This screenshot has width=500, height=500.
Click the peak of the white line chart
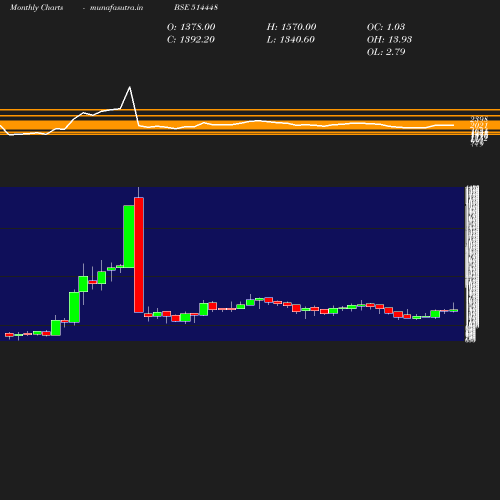click(x=130, y=87)
